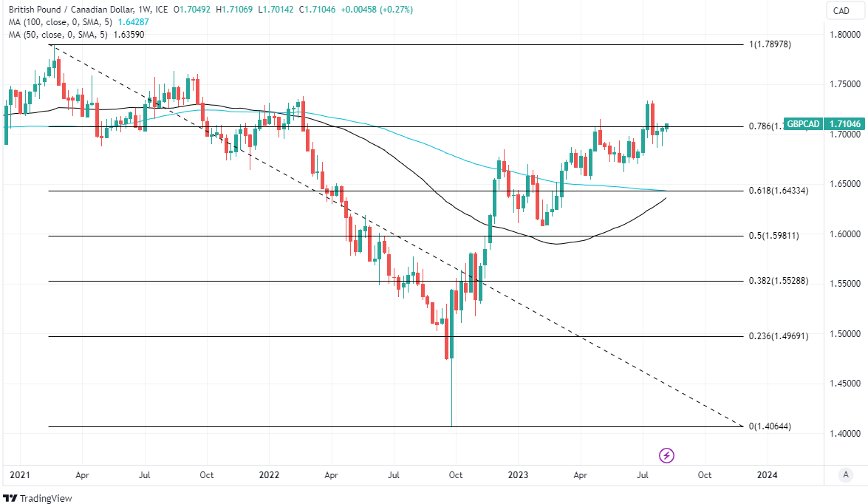Image resolution: width=868 pixels, height=504 pixels.
Task: Click the 0(1.40644) Fibonacci bottom label
Action: [770, 426]
